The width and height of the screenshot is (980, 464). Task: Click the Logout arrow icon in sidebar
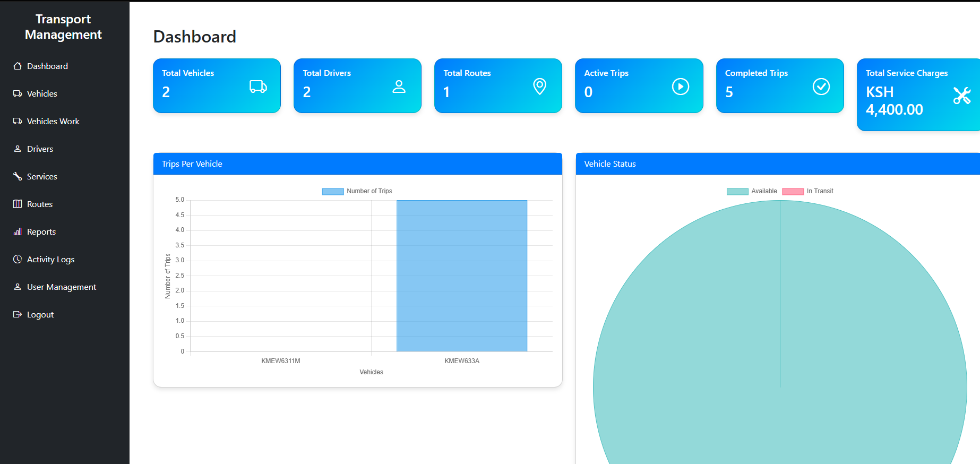[18, 314]
